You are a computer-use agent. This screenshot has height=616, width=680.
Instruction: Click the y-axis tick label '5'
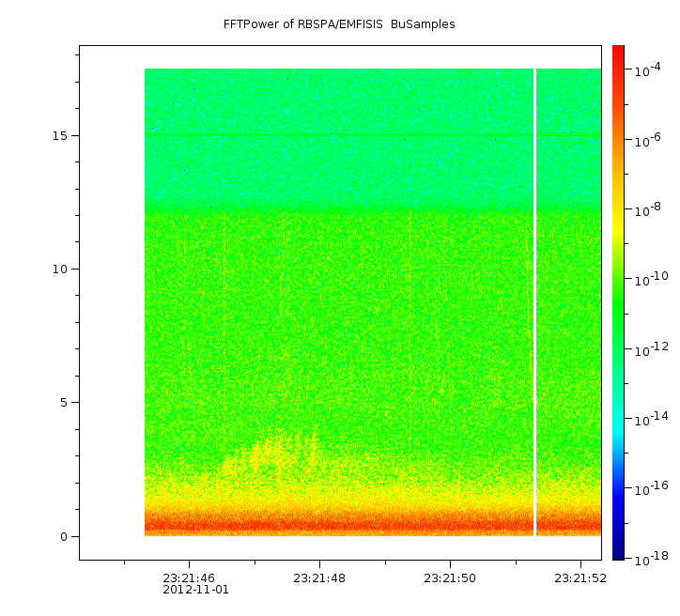click(64, 403)
